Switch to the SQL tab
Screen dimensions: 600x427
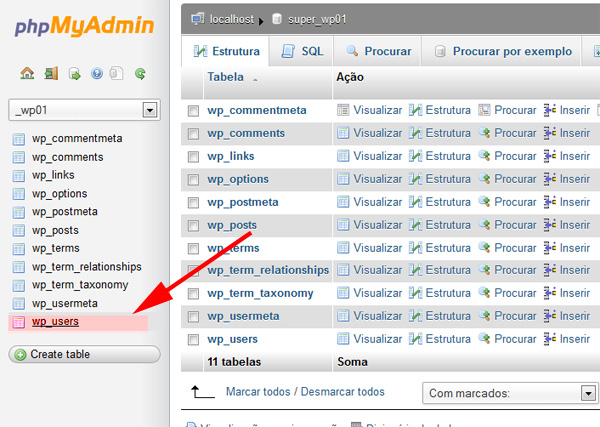[x=302, y=51]
